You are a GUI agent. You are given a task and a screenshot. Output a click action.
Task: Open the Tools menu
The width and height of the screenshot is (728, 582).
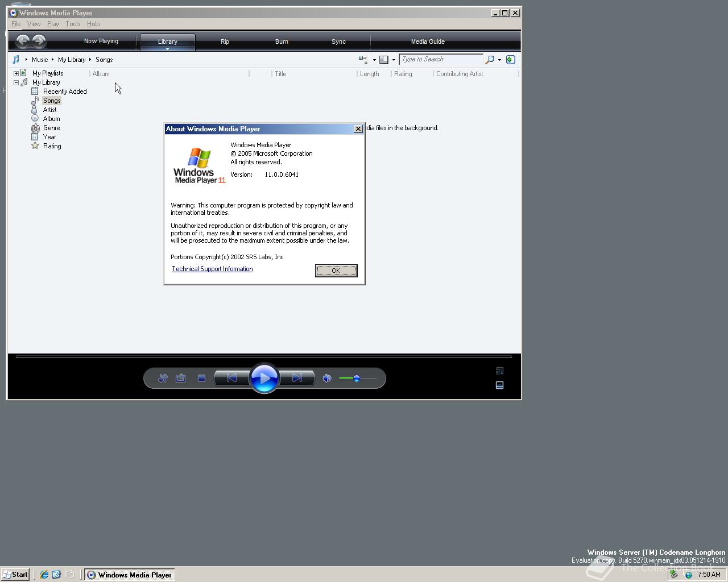coord(73,24)
